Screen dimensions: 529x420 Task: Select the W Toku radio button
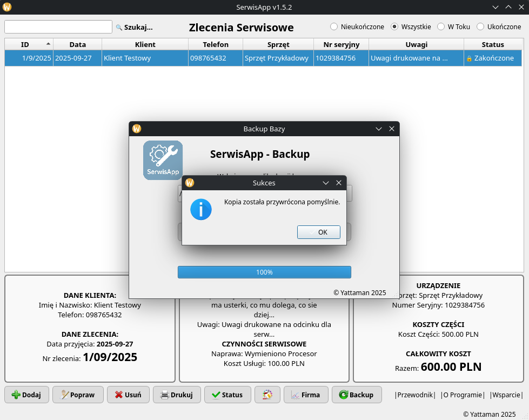441,26
